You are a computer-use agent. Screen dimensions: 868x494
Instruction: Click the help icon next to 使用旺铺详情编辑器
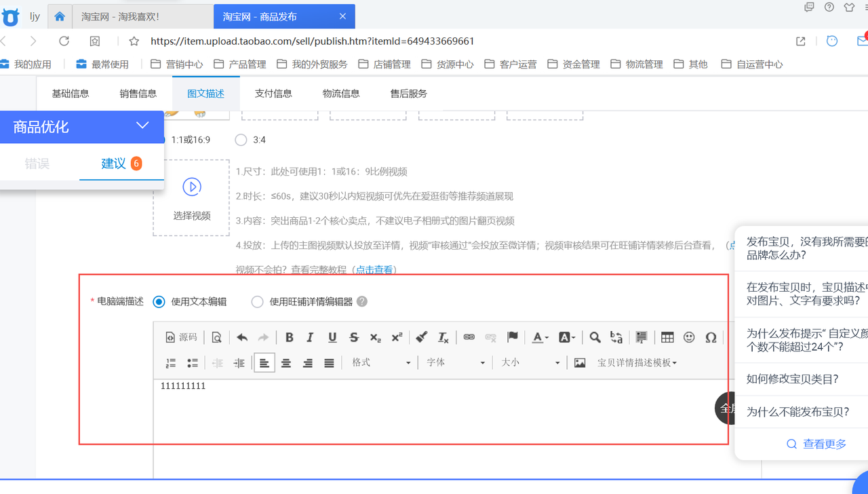pos(362,301)
